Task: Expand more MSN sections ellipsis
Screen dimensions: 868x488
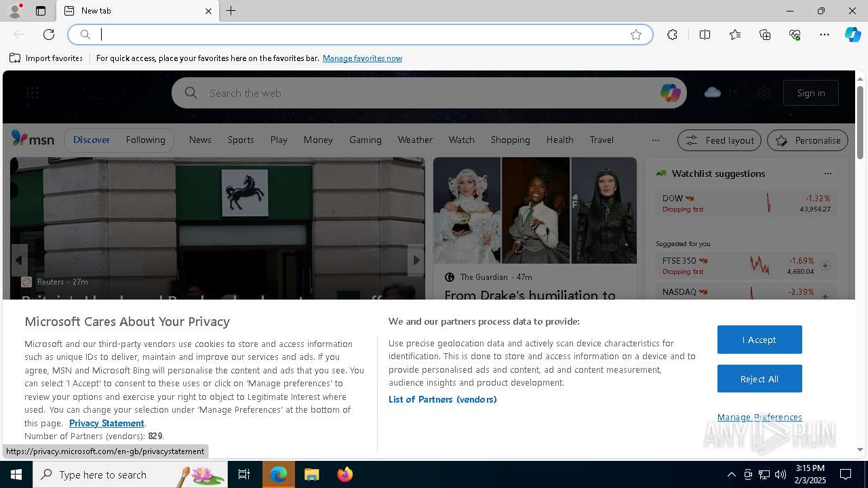Action: click(x=655, y=140)
